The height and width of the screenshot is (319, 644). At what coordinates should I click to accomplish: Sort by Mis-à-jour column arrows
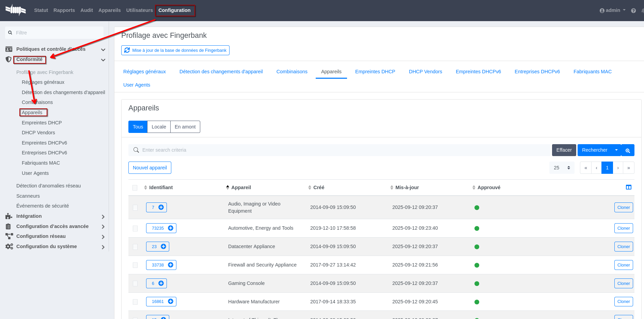click(392, 187)
